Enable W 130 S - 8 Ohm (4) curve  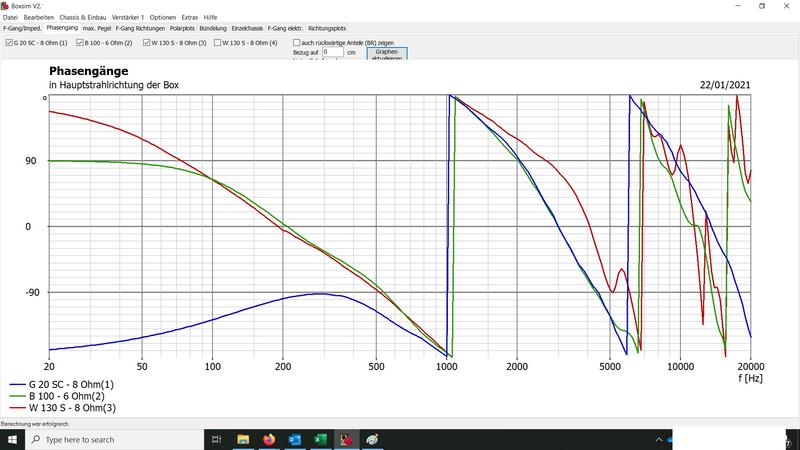[218, 43]
